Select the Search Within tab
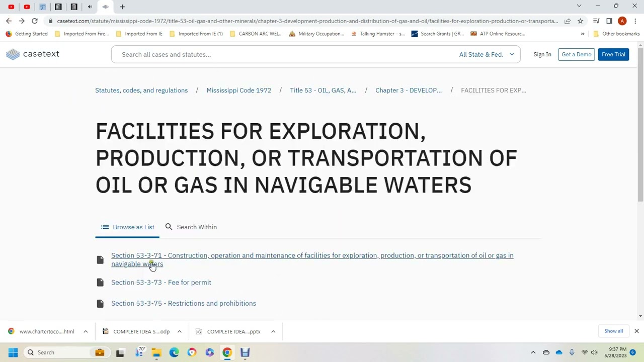The height and width of the screenshot is (362, 644). (191, 227)
